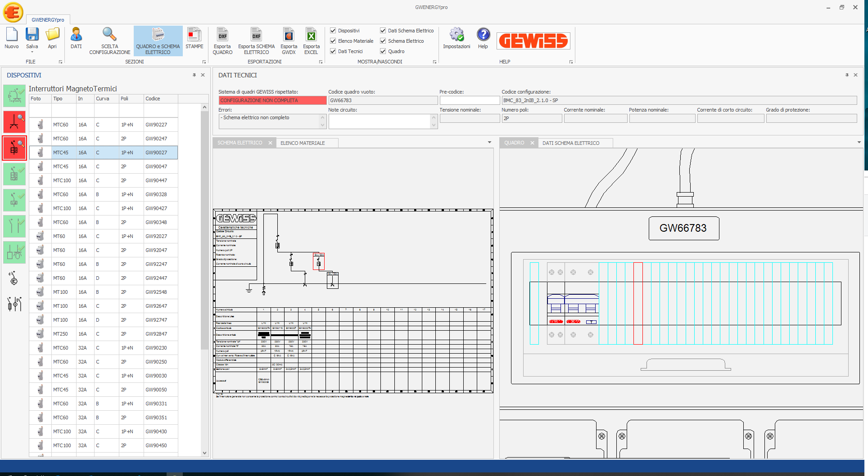The width and height of the screenshot is (868, 476).
Task: Open quadro tabs dropdown arrow
Action: coord(859,143)
